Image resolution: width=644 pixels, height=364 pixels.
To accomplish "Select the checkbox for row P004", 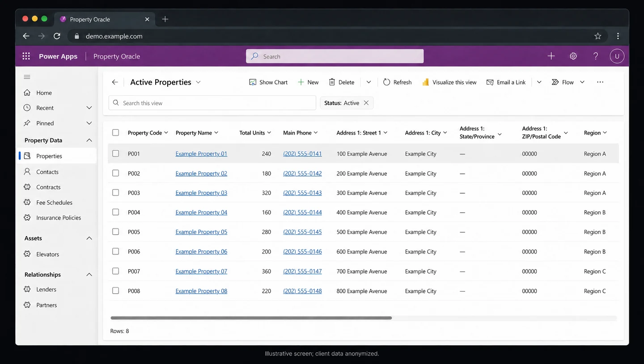I will (115, 212).
